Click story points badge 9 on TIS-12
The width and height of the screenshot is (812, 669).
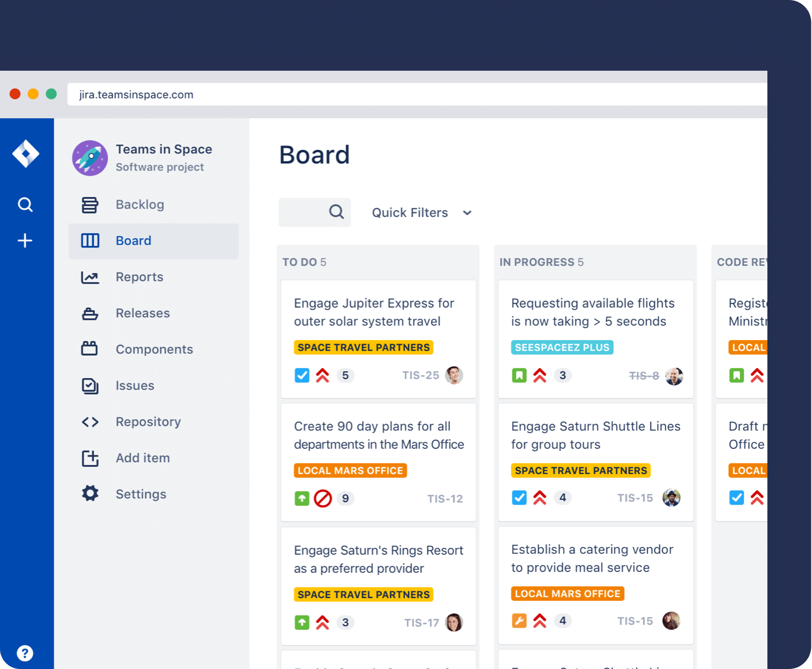[x=345, y=498]
